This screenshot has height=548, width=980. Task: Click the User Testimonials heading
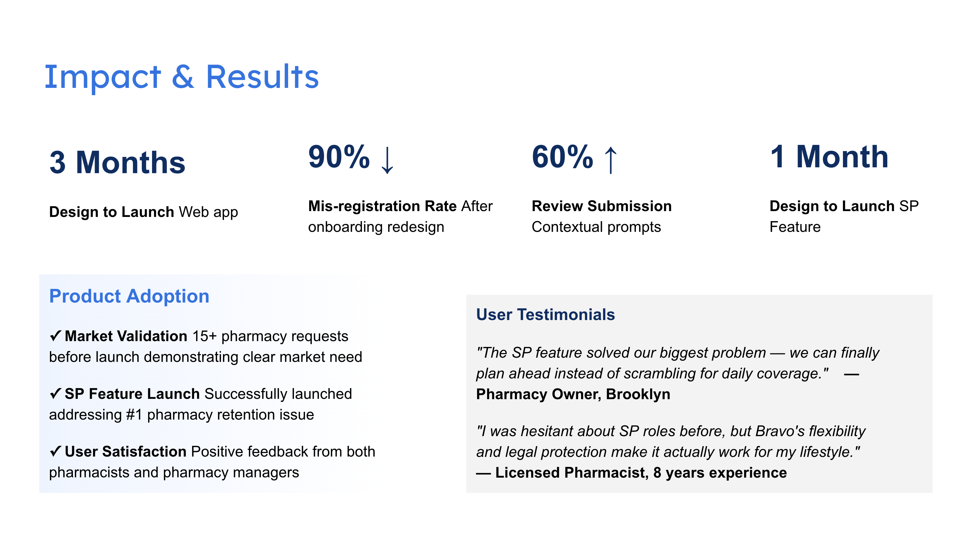click(545, 314)
